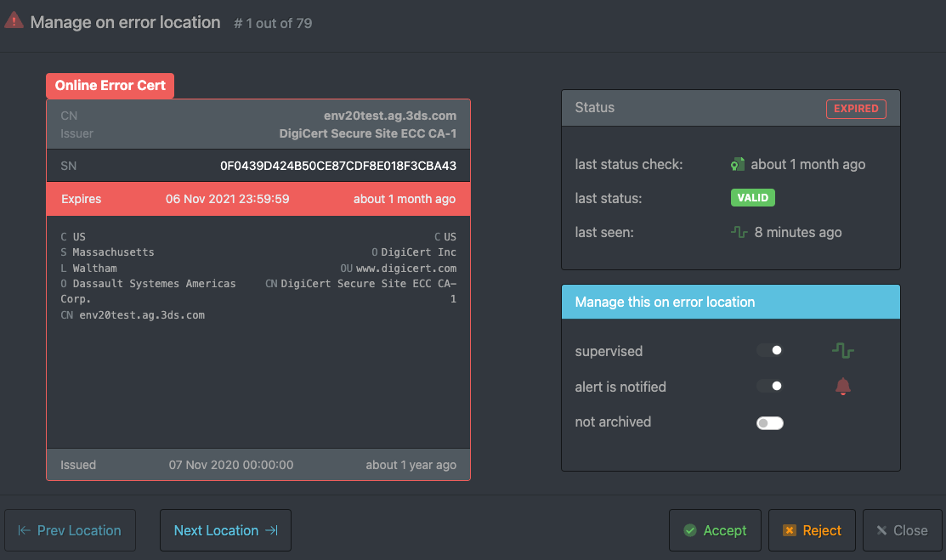This screenshot has width=946, height=560.
Task: Click the red bell notification icon
Action: pos(842,386)
